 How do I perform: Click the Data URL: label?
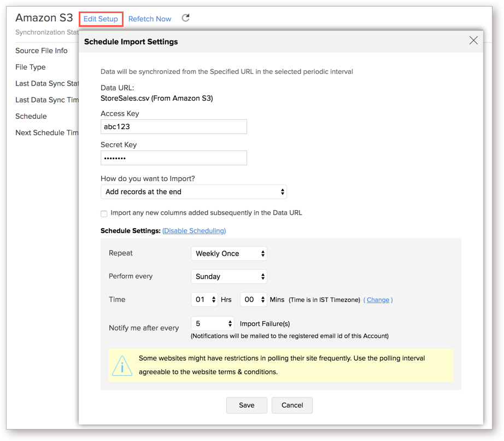click(118, 88)
